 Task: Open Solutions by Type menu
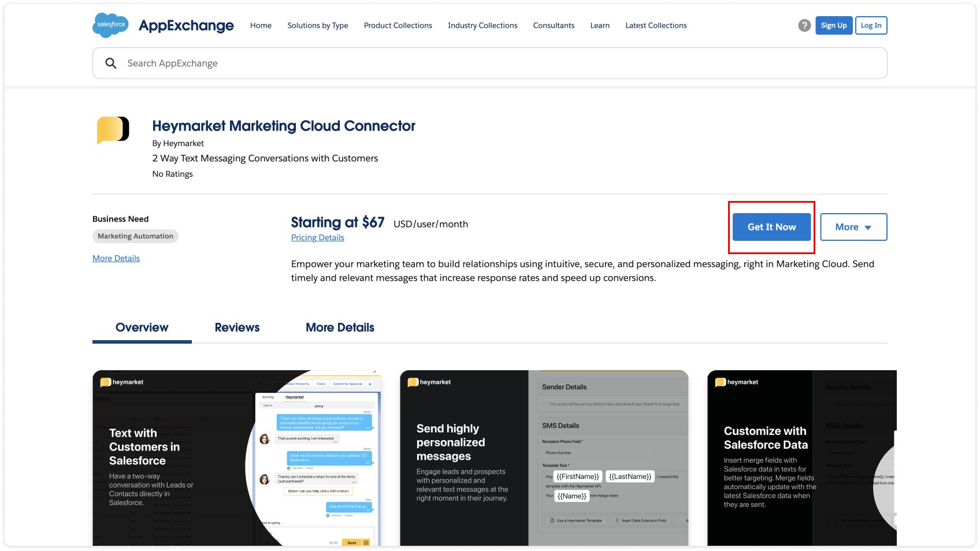click(x=318, y=25)
